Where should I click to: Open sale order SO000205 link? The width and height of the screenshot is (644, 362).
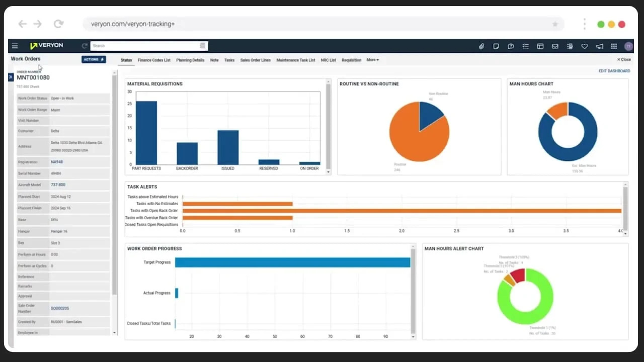pos(60,308)
